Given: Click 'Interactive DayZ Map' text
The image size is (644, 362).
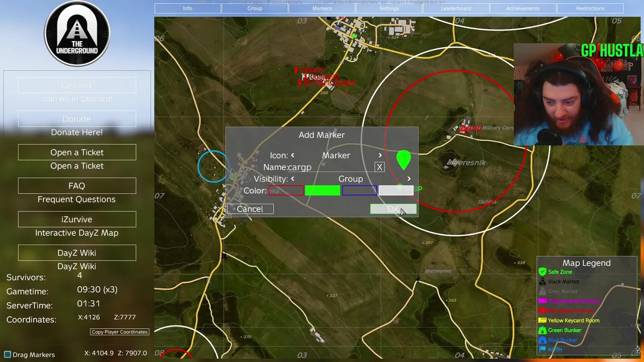Looking at the screenshot, I should pos(77,233).
